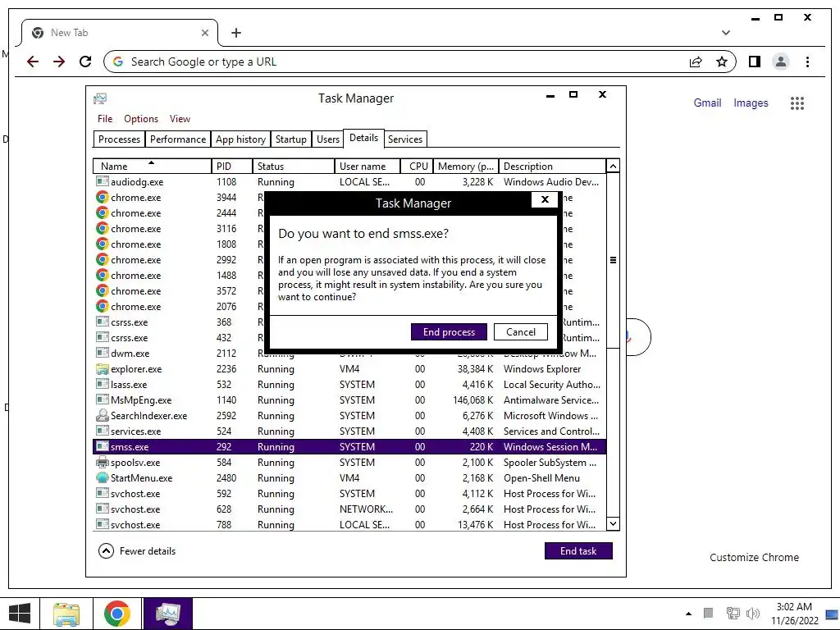The height and width of the screenshot is (630, 840).
Task: Collapse Task Manager with Fewer details
Action: point(137,551)
